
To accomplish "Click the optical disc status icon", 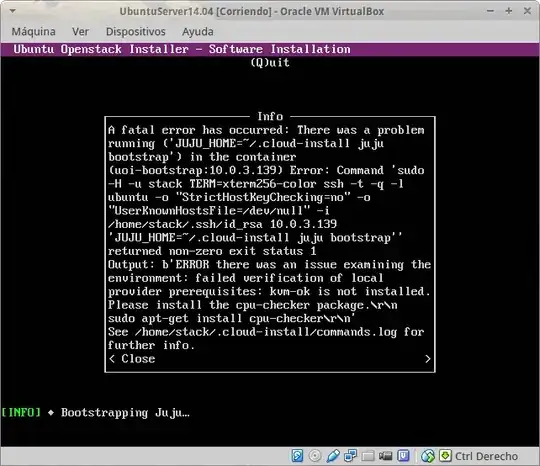I will click(x=315, y=456).
